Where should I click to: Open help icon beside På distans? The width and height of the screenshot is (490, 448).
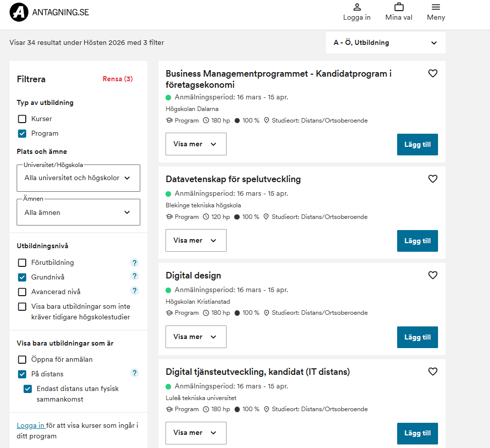point(134,373)
